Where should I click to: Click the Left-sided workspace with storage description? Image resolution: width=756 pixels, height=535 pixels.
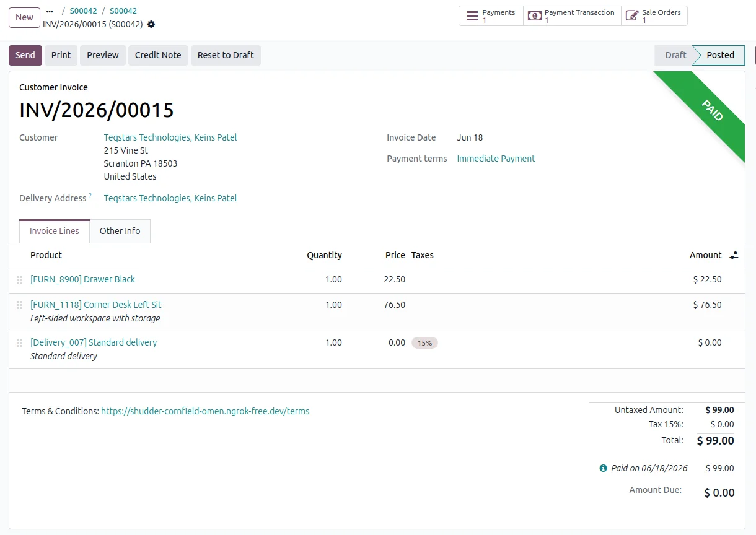pyautogui.click(x=95, y=318)
